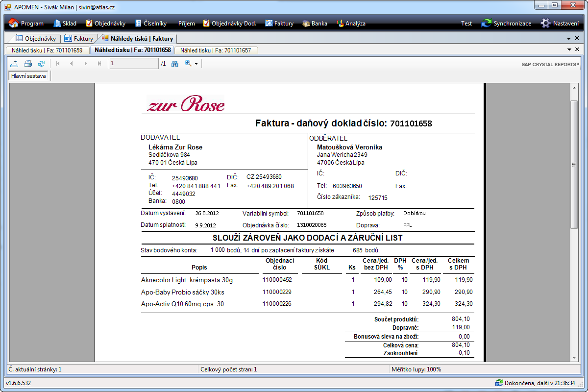Go to previous page arrow
Screen dimensions: 588x392
click(72, 63)
